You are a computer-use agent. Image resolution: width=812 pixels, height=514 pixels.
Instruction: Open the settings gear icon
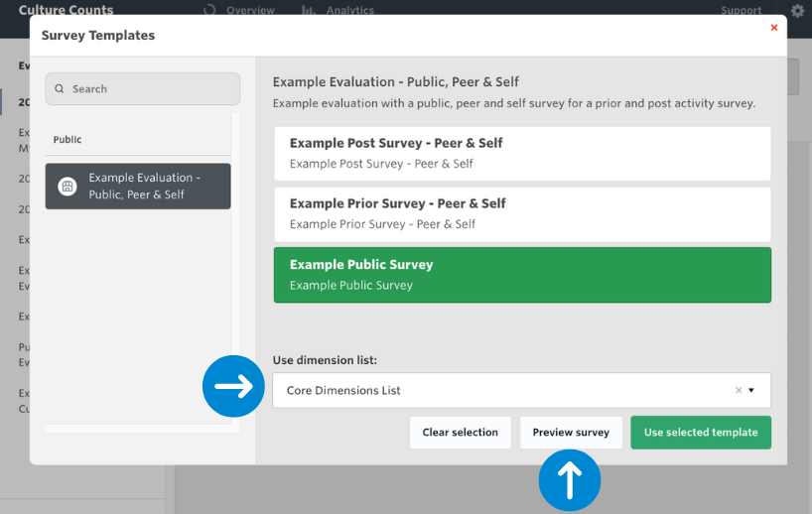point(797,11)
